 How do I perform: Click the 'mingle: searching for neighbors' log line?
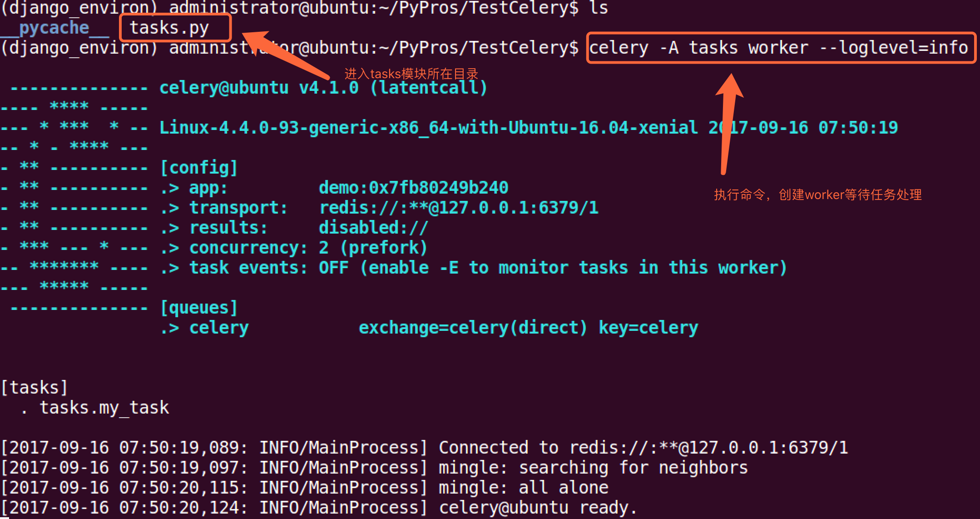[374, 468]
